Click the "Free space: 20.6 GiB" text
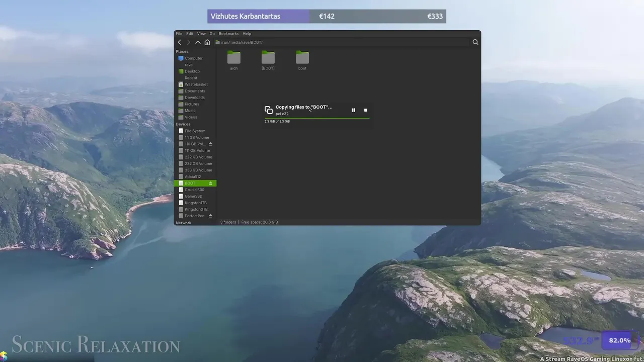644x362 pixels. (x=260, y=222)
